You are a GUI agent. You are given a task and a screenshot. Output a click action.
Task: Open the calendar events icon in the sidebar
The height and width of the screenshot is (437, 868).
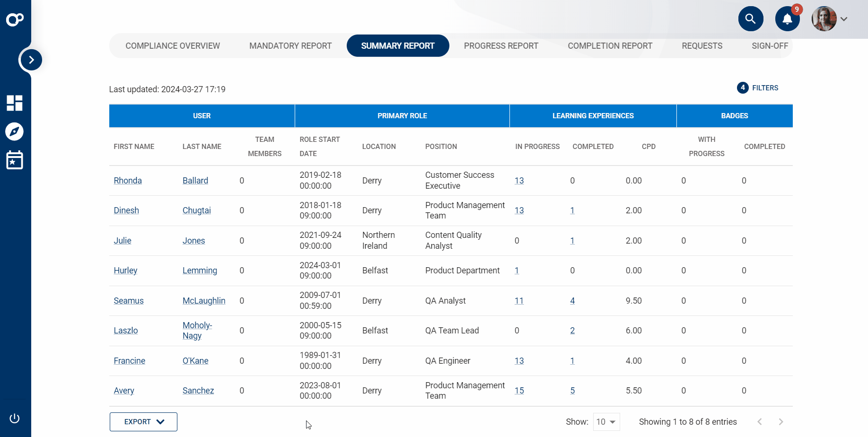pos(15,160)
